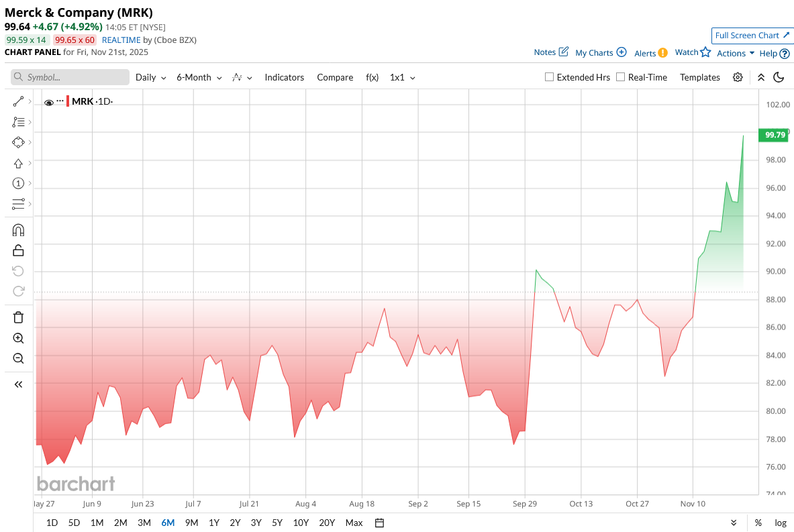The image size is (794, 532).
Task: Select the 9M range tab
Action: pos(191,523)
